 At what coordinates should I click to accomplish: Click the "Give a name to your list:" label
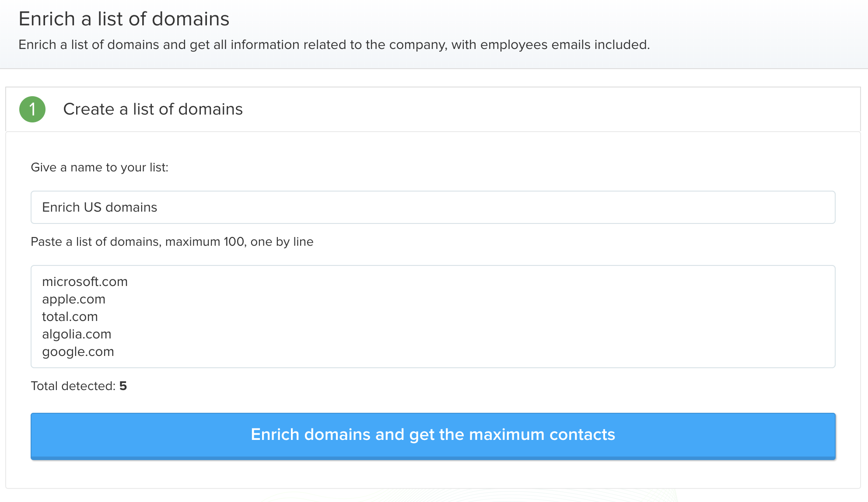(100, 167)
